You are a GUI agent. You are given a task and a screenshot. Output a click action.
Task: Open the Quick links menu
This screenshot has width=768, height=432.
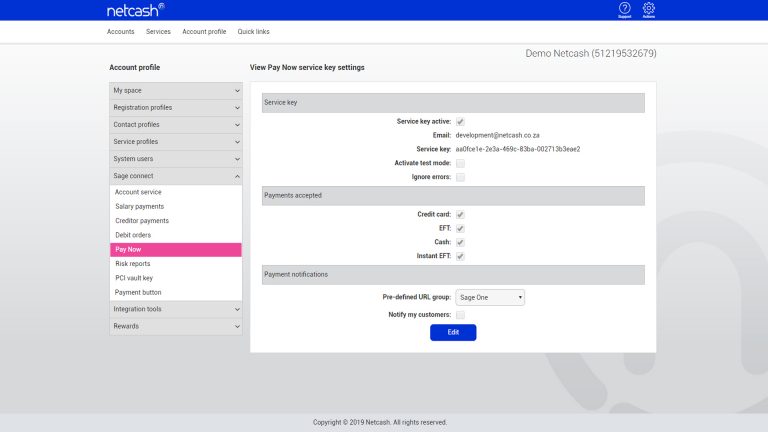point(253,32)
